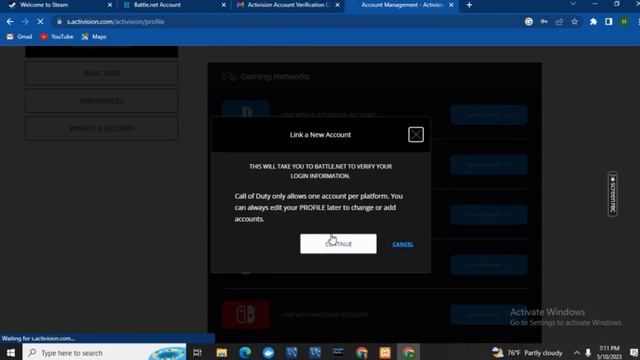Close the Welcome to Steam tab
This screenshot has width=640, height=360.
click(109, 5)
